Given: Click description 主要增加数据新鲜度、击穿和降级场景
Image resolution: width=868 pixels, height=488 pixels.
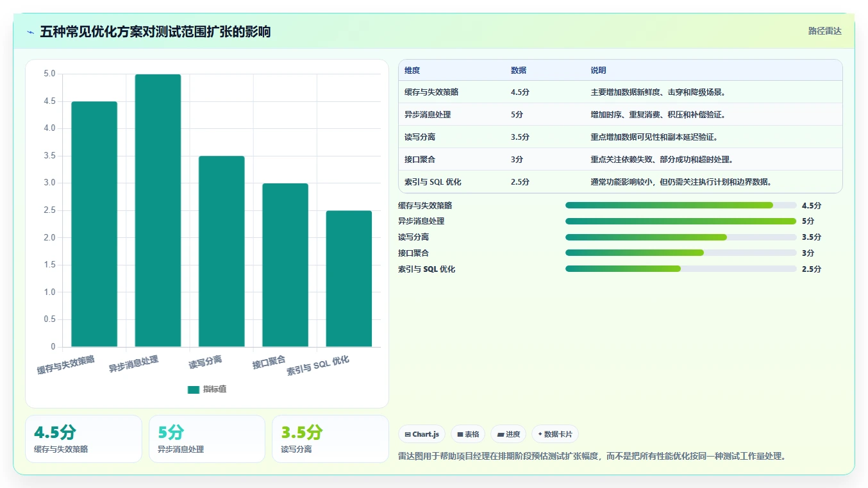Looking at the screenshot, I should point(658,92).
